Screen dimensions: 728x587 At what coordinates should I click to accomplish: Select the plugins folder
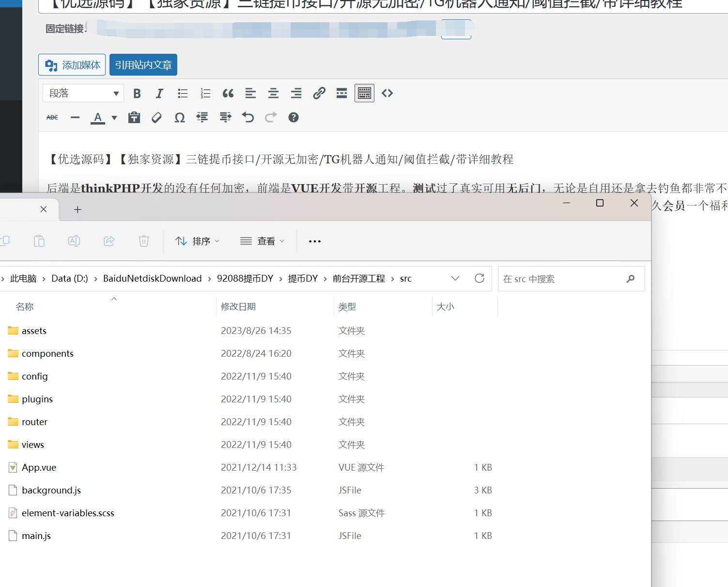(37, 399)
